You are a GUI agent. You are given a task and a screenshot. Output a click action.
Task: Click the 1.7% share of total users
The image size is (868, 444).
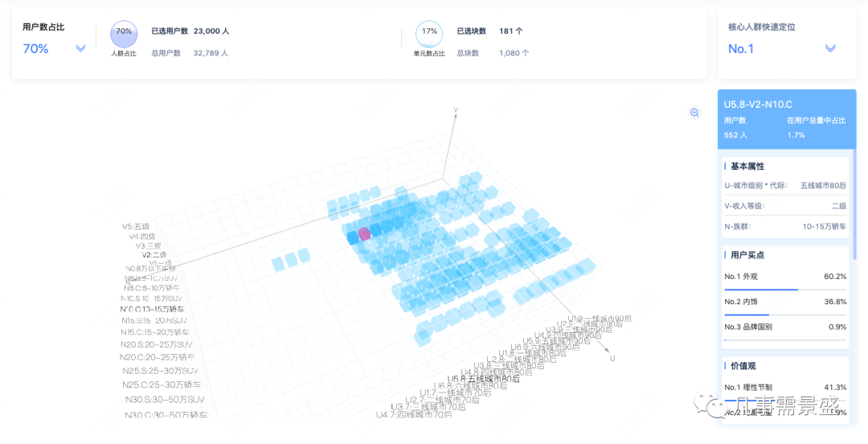796,135
